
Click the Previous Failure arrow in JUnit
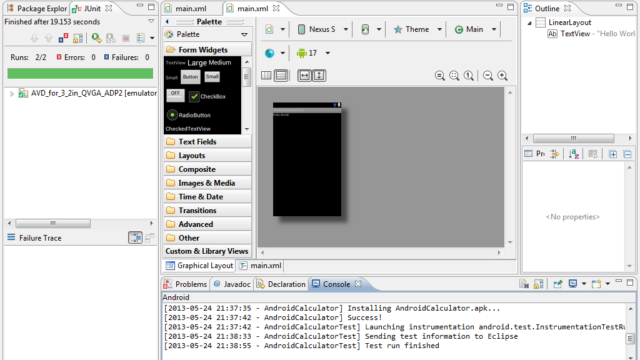(x=49, y=38)
